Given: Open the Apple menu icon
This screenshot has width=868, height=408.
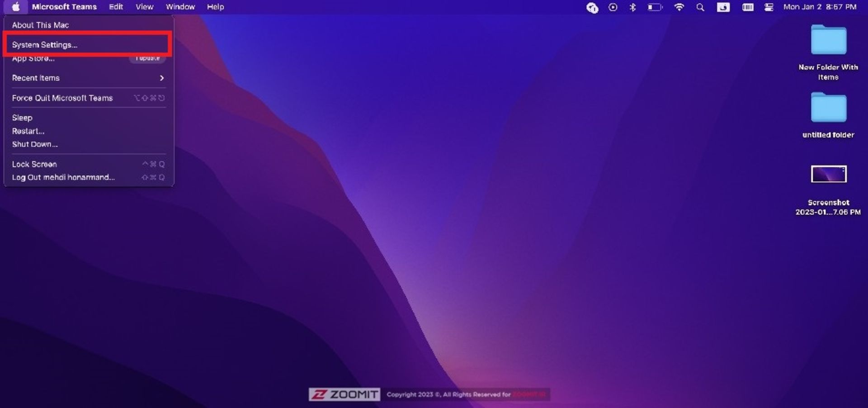Looking at the screenshot, I should click(16, 7).
